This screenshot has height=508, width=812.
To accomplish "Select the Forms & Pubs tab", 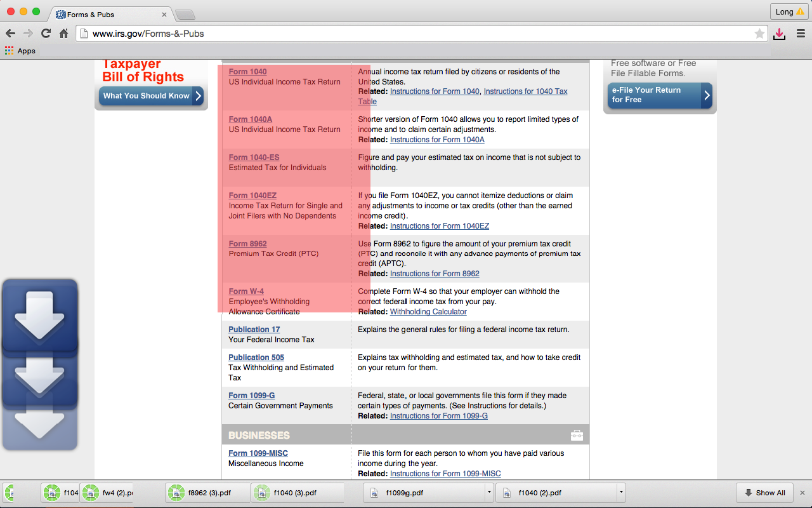I will [111, 14].
